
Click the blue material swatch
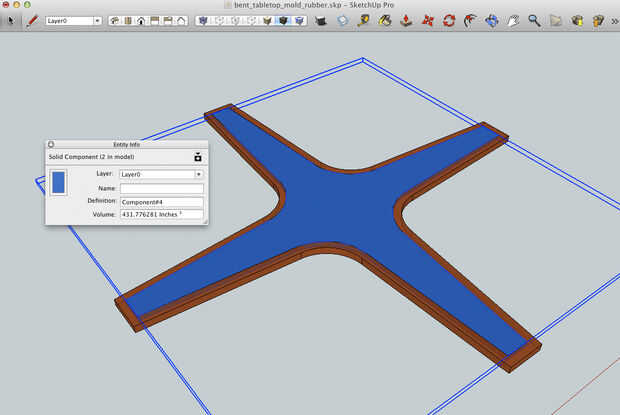click(x=58, y=182)
